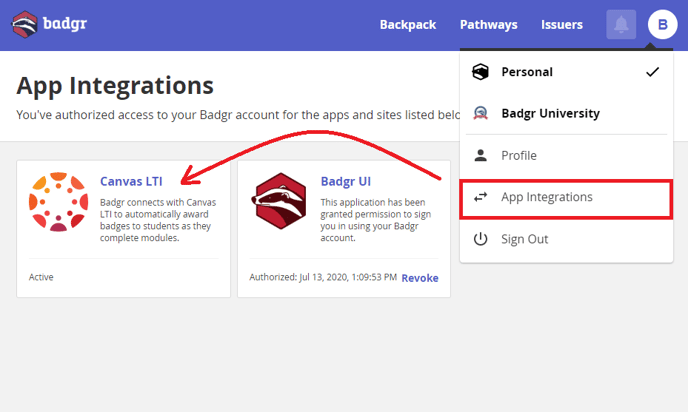Click the Badgr UI badger logo
The width and height of the screenshot is (688, 412).
tap(280, 201)
